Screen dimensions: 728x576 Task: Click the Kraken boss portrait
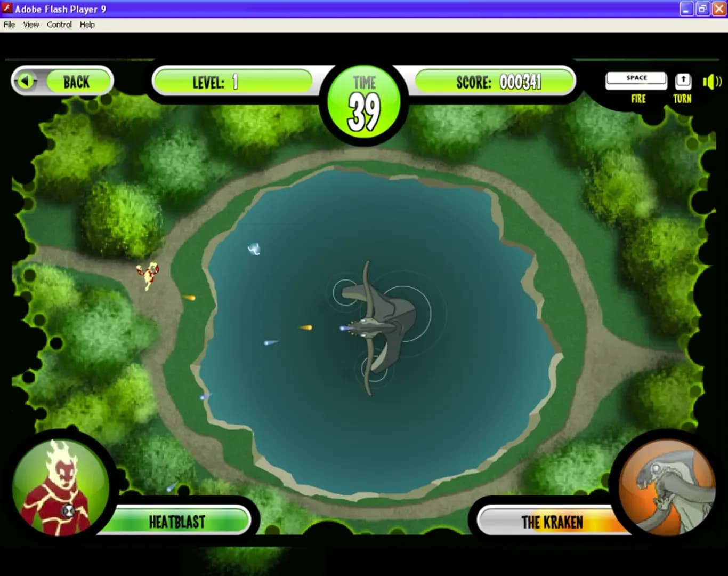(667, 487)
